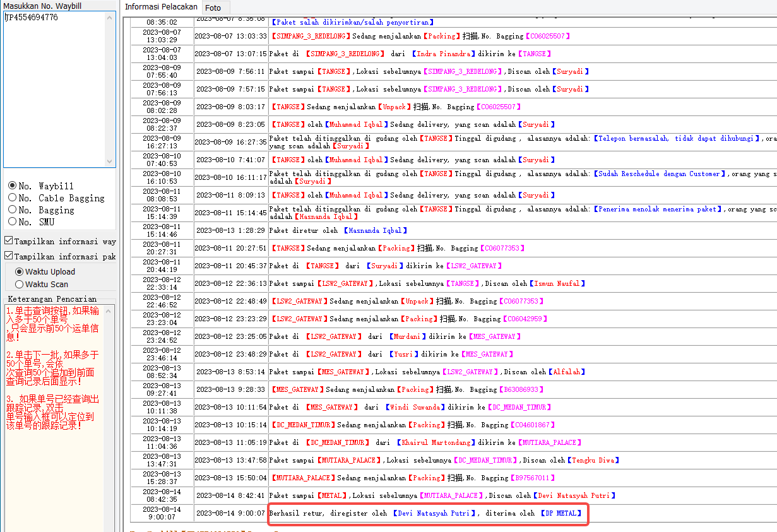Click sender name Indra Pinandra
Screen dimensions: 777x532
pos(444,54)
